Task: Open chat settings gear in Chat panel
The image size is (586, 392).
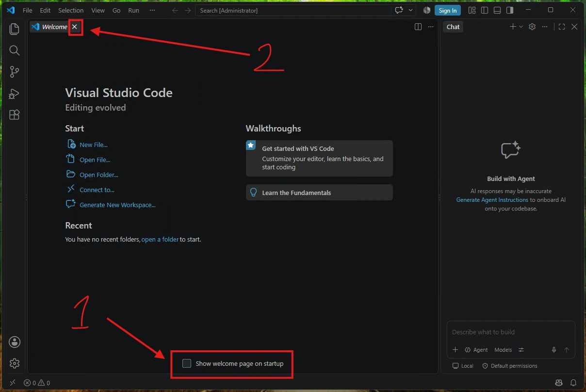Action: point(532,27)
